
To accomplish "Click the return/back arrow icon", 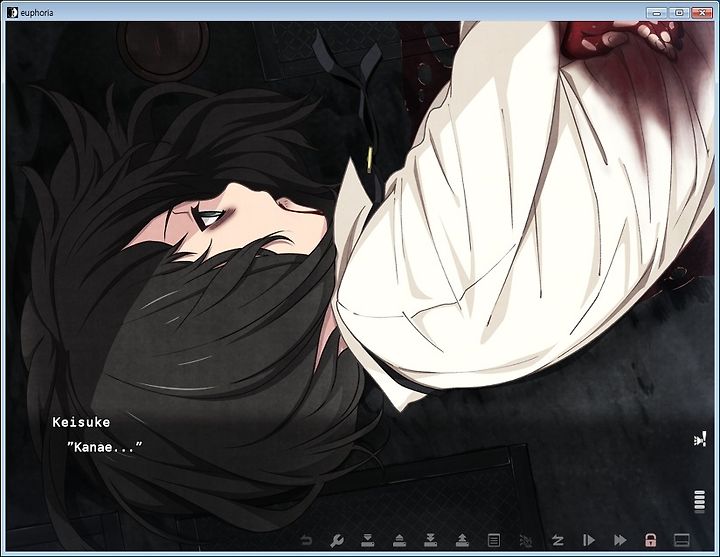I will click(306, 540).
